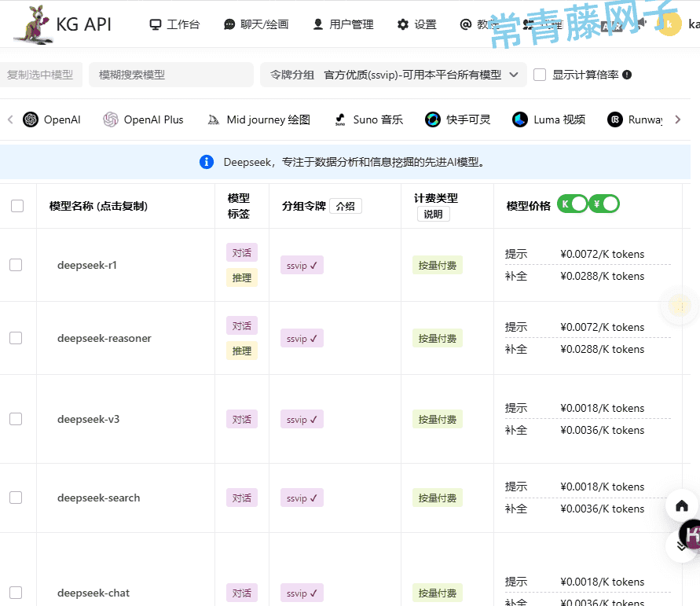700x606 pixels.
Task: Enable the 显示计算倍率 checkbox
Action: click(x=540, y=75)
